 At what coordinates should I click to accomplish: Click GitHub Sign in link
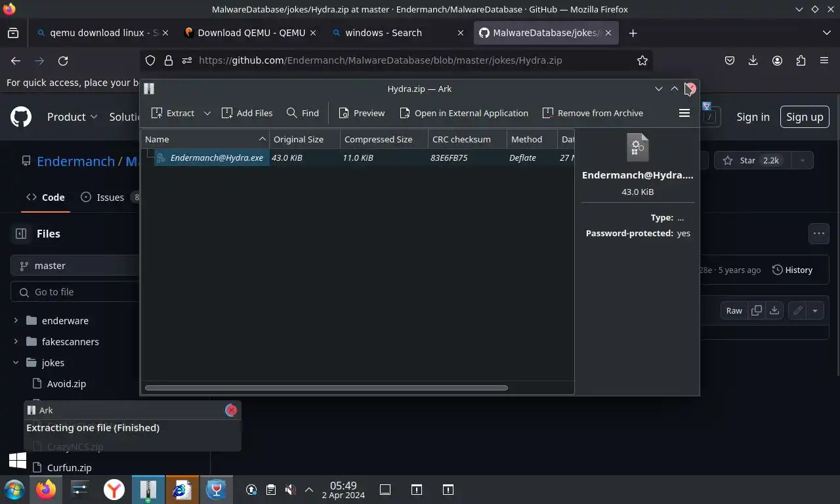coord(753,117)
